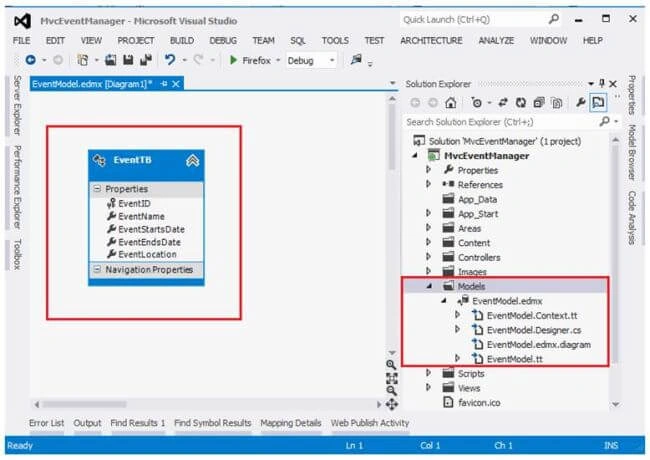Open the Mapping Details tab

[x=291, y=423]
